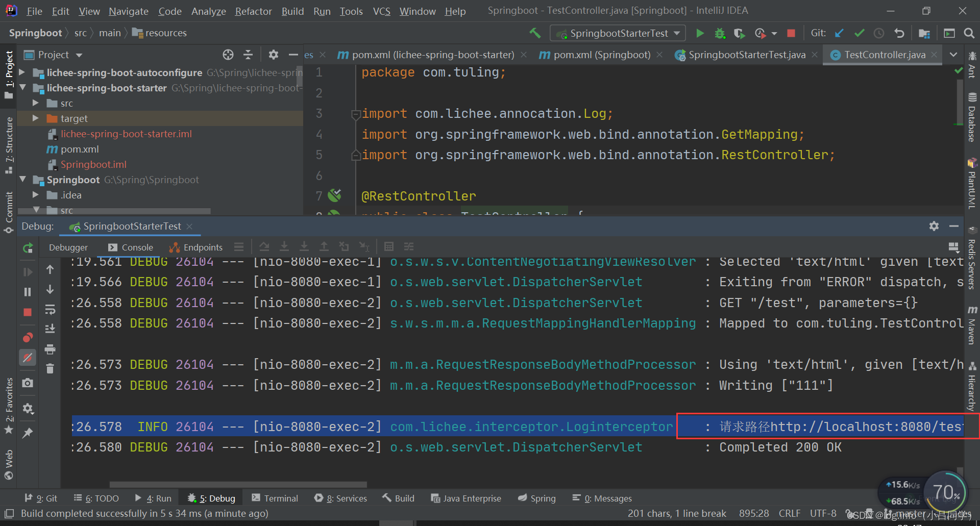The width and height of the screenshot is (980, 526).
Task: Toggle mute breakpoints icon
Action: 28,358
